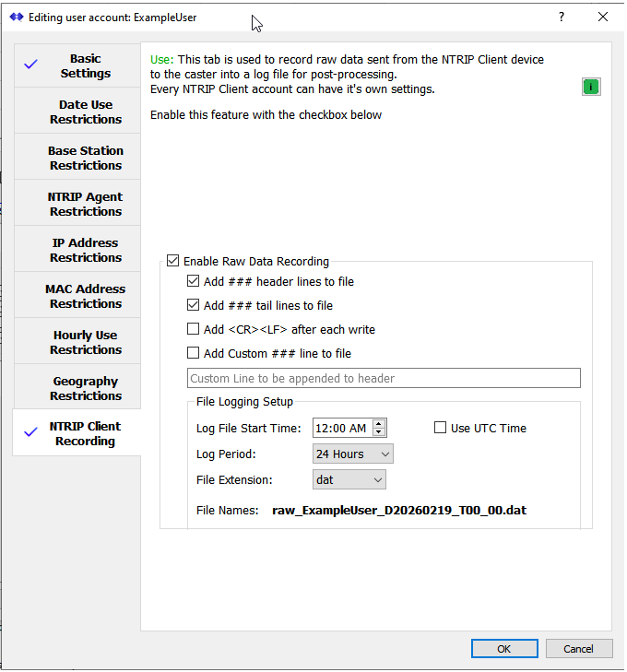Screen dimensions: 627x672
Task: Open the Log Period dropdown
Action: [353, 454]
